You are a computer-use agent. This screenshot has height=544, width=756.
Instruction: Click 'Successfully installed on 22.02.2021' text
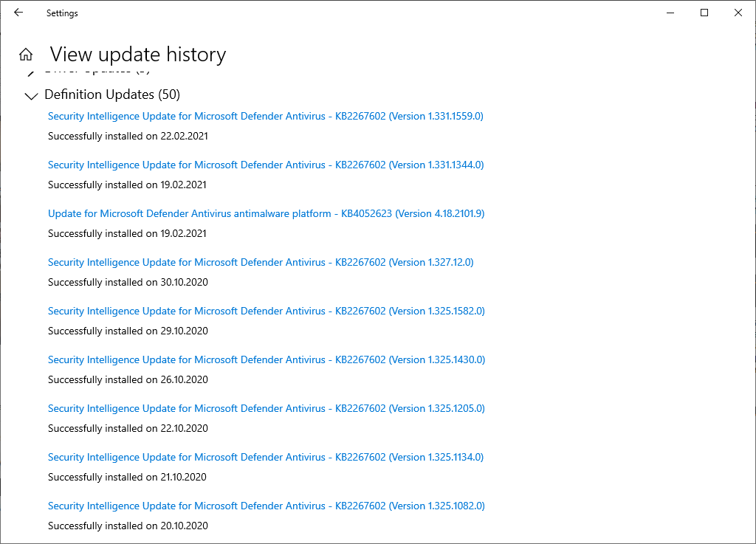pyautogui.click(x=128, y=137)
